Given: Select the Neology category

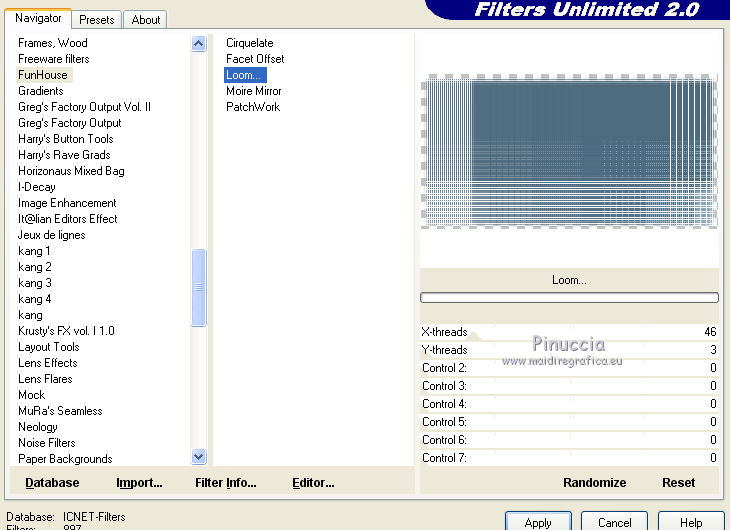Looking at the screenshot, I should click(x=38, y=427).
